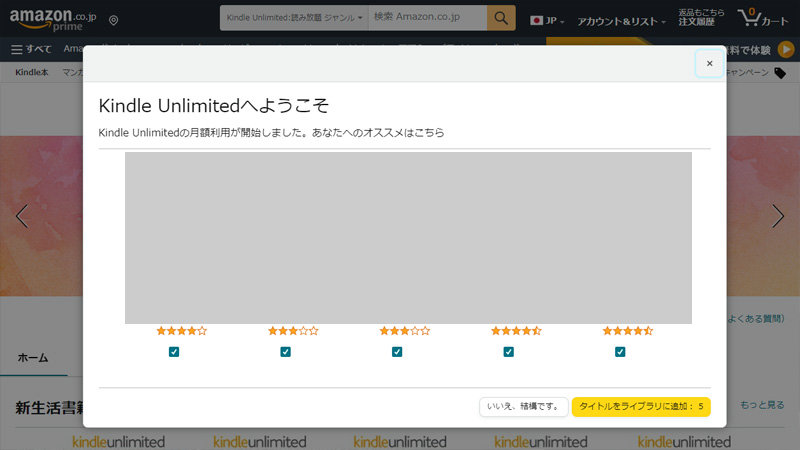Image resolution: width=800 pixels, height=450 pixels.
Task: Click the first book's four-star rating
Action: click(x=182, y=331)
